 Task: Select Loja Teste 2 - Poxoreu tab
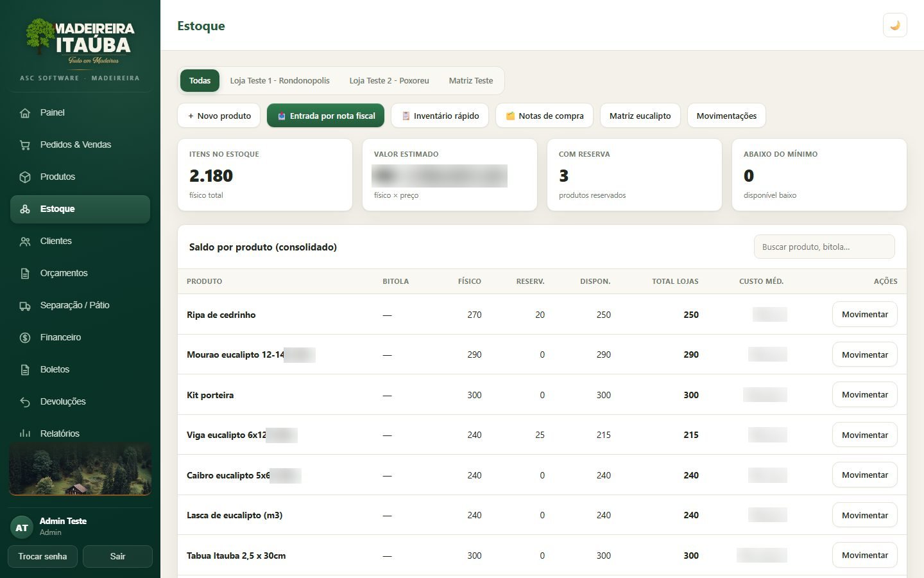click(x=389, y=81)
